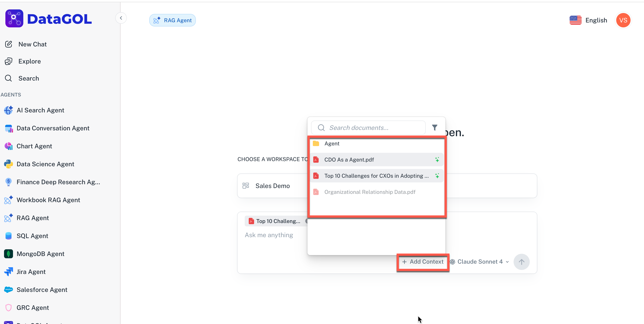The height and width of the screenshot is (324, 644).
Task: Toggle Top 10 Challenges for CXOs document
Action: [376, 176]
